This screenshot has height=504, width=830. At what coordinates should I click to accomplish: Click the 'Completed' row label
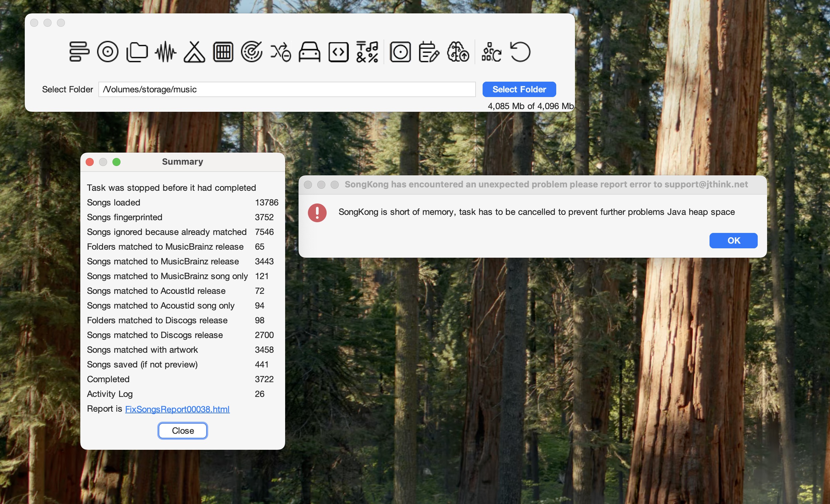[x=108, y=380]
